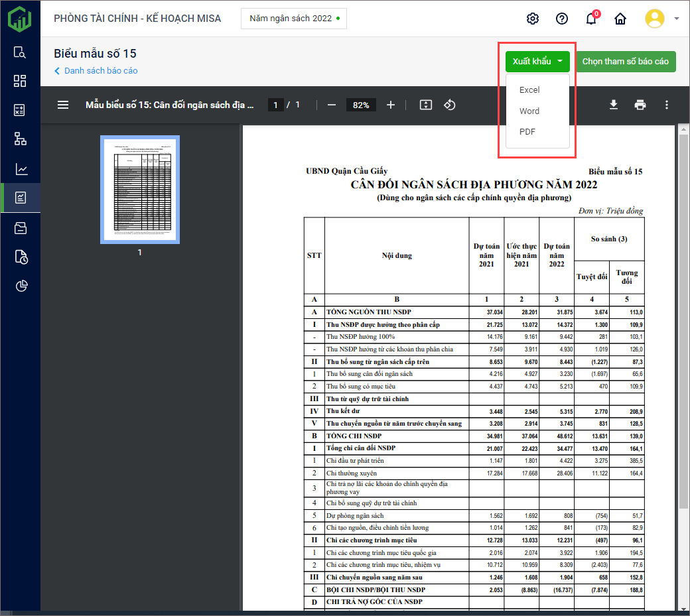Rotate the document page
Image resolution: width=690 pixels, height=616 pixels.
(x=450, y=105)
